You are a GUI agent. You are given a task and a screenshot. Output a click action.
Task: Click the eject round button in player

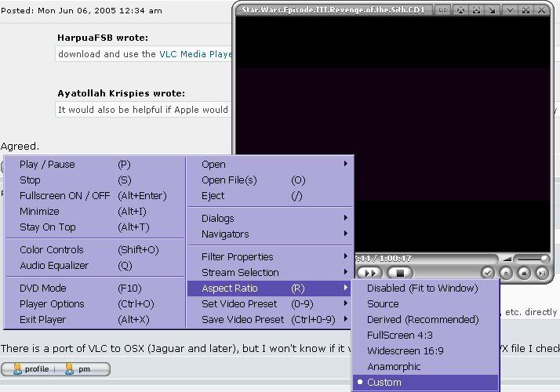click(506, 273)
